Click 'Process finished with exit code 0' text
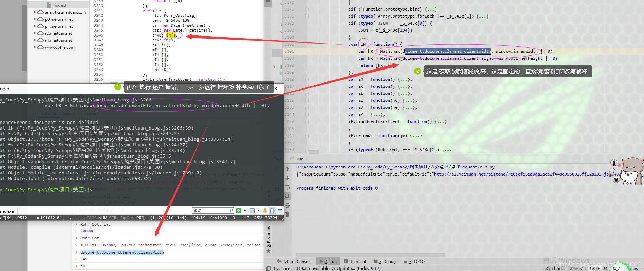The image size is (644, 271). [x=337, y=188]
